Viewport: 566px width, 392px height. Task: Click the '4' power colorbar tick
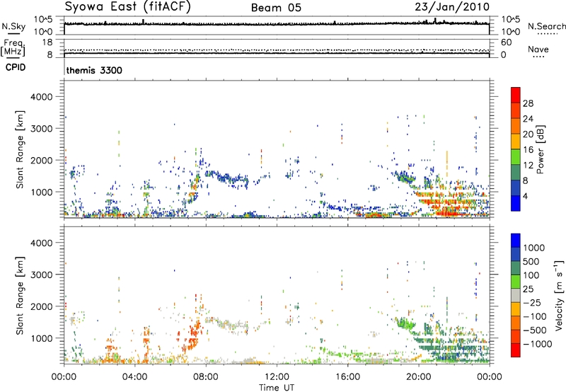(x=525, y=196)
